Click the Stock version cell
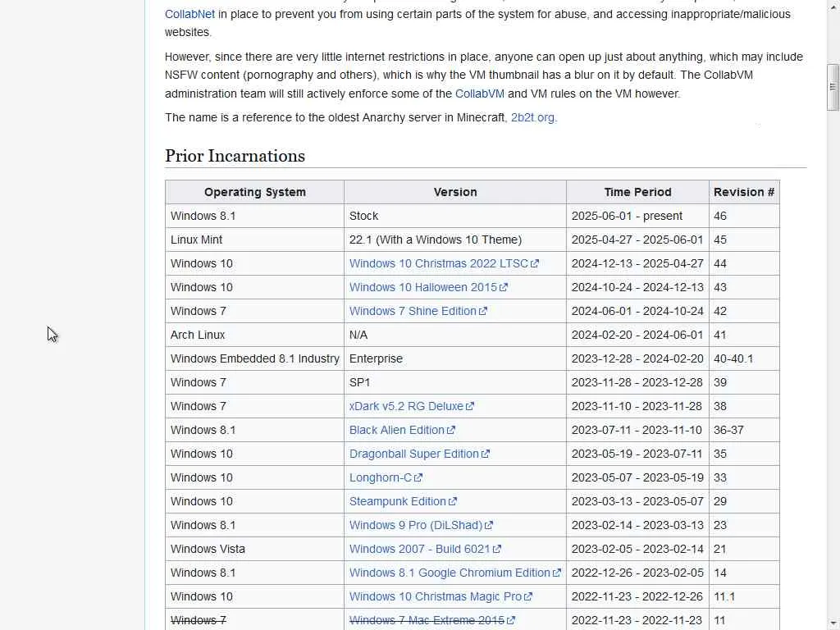Image resolution: width=840 pixels, height=630 pixels. click(x=455, y=216)
